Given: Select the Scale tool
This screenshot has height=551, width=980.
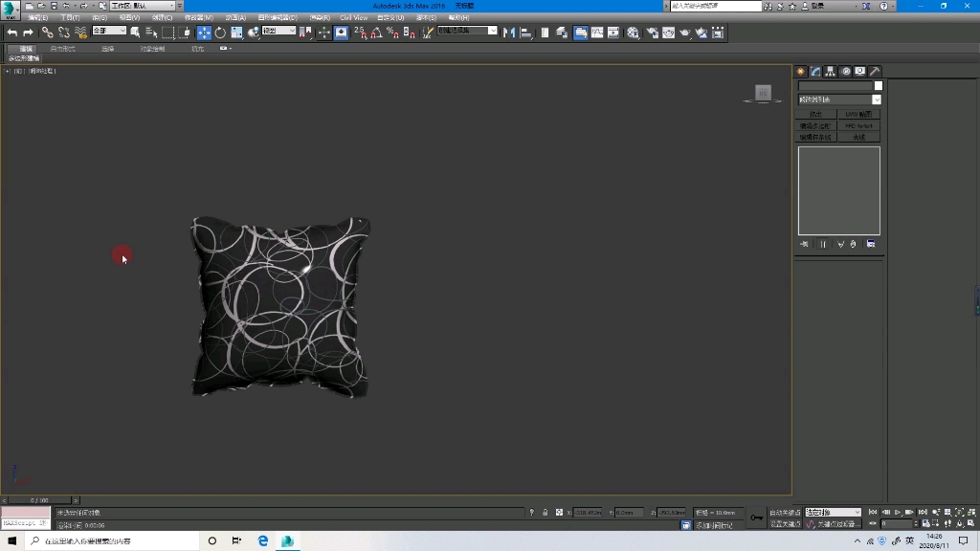Looking at the screenshot, I should point(235,33).
